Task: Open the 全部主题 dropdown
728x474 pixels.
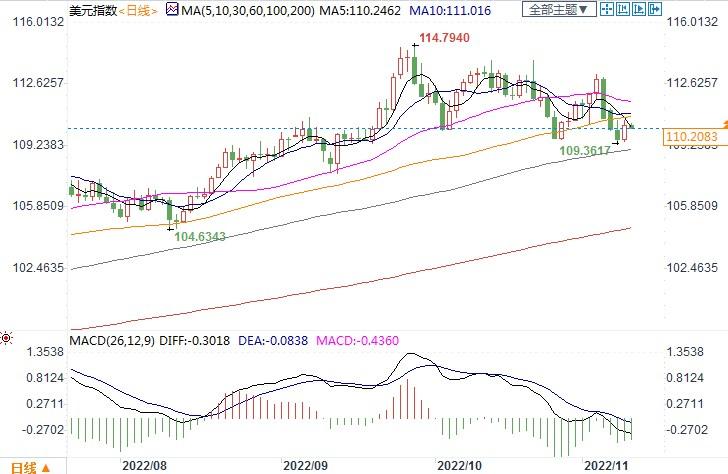Action: point(560,10)
